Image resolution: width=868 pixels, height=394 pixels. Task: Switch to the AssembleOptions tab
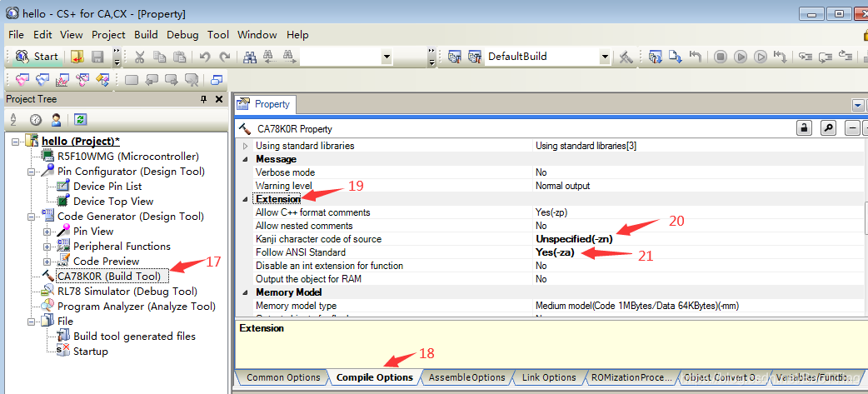(x=466, y=377)
